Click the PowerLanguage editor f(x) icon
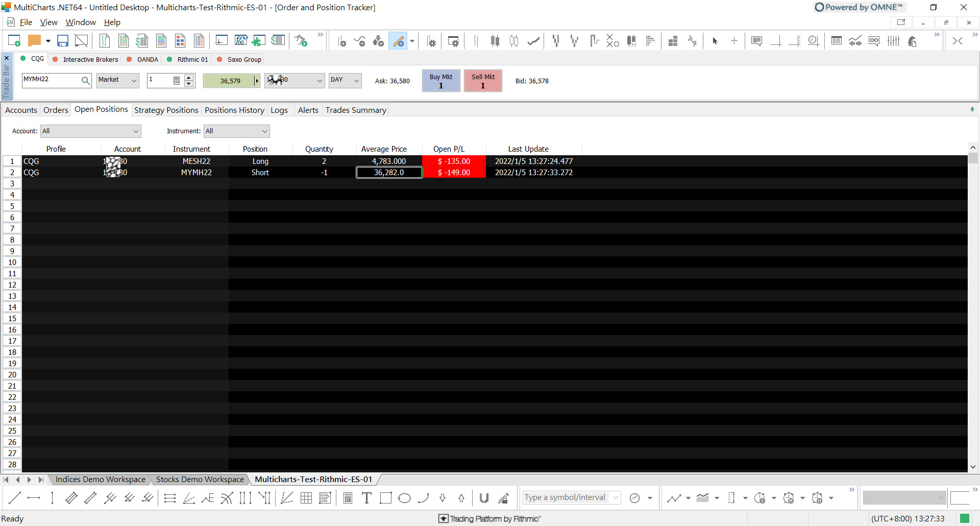This screenshot has height=526, width=980. [x=240, y=41]
